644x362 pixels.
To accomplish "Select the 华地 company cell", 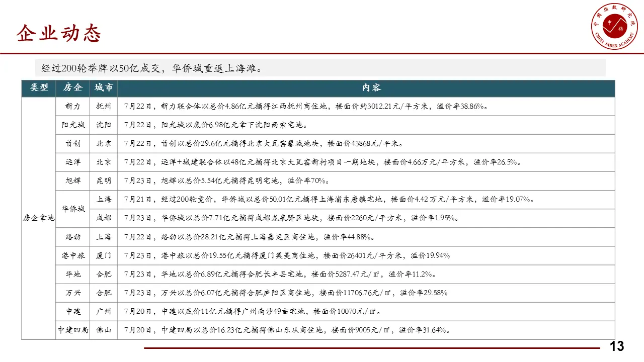I will [x=73, y=274].
